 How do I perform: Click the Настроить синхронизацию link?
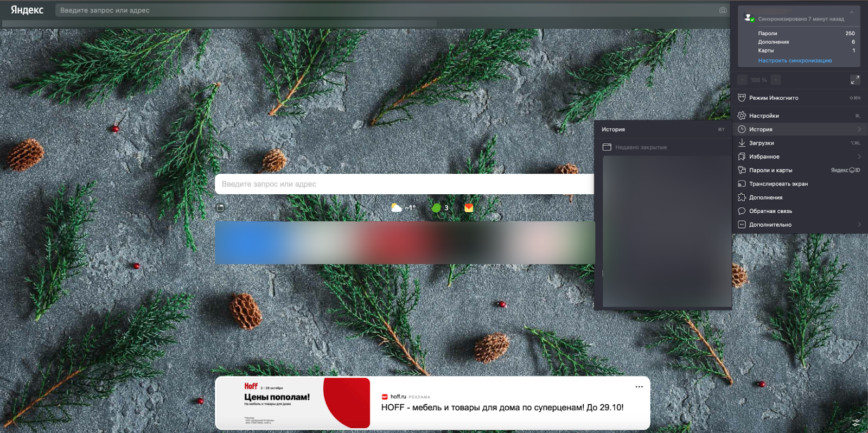pyautogui.click(x=795, y=61)
